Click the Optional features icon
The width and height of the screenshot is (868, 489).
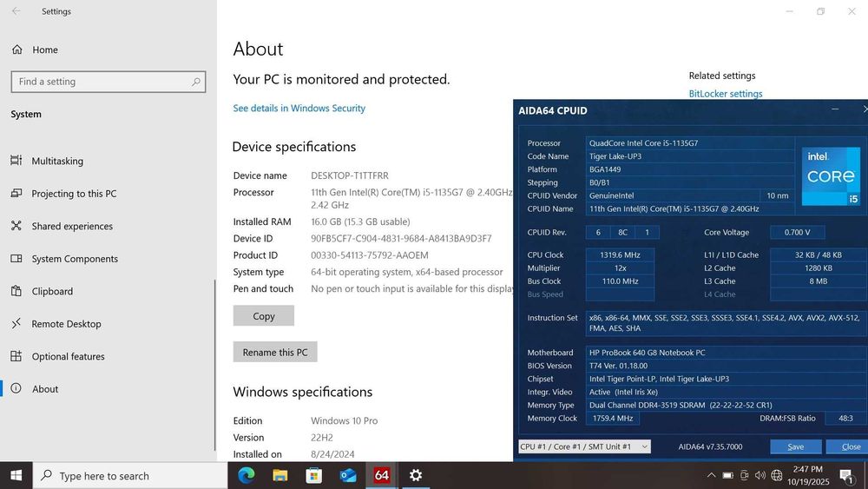click(16, 356)
